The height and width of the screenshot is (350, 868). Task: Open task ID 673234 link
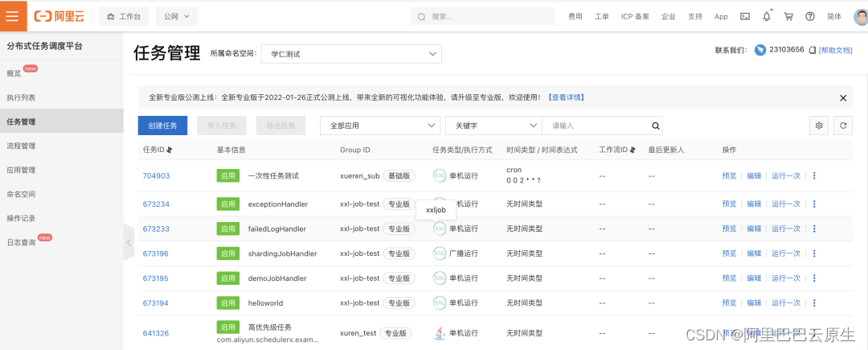point(156,204)
